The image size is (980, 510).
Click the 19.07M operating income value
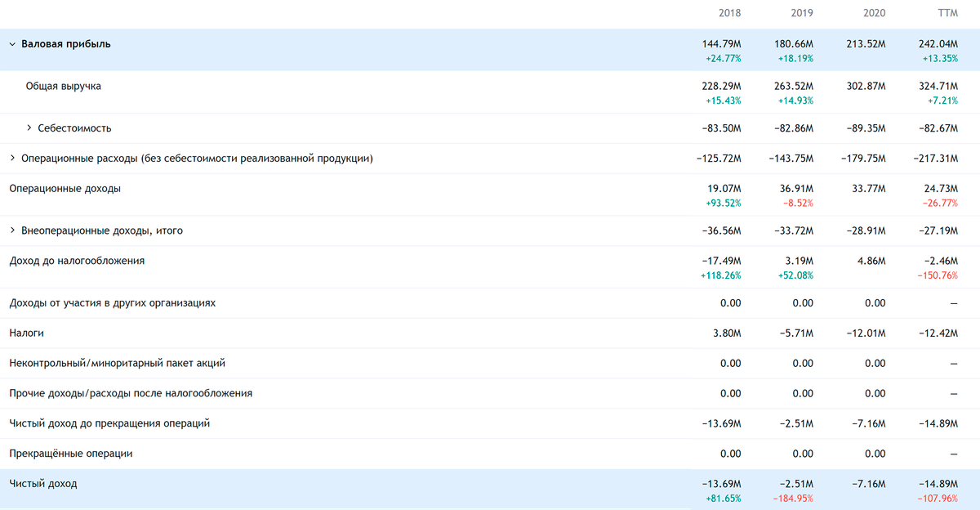pyautogui.click(x=724, y=189)
